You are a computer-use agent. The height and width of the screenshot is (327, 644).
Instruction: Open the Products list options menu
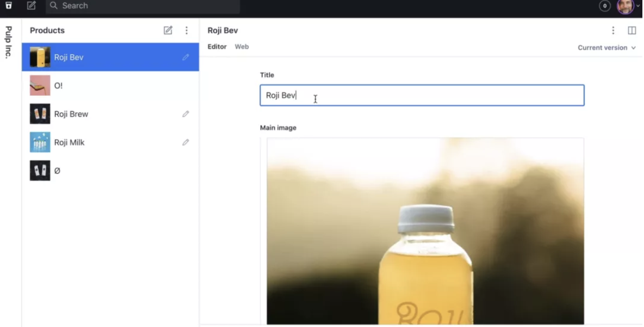[x=186, y=30]
